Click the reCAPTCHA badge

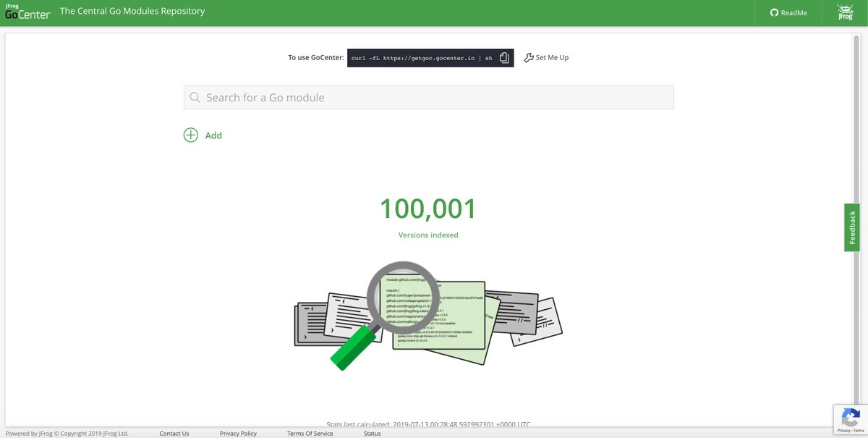click(850, 419)
